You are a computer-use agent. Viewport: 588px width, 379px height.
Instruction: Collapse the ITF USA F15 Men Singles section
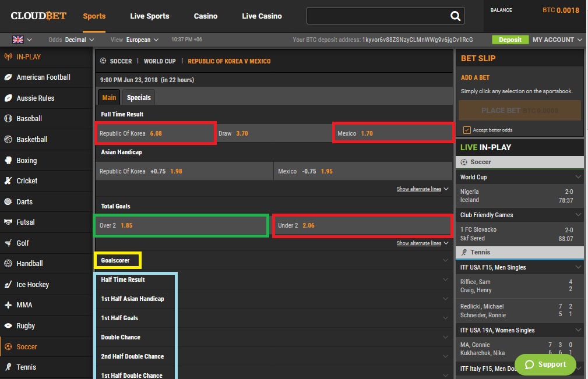tap(578, 267)
